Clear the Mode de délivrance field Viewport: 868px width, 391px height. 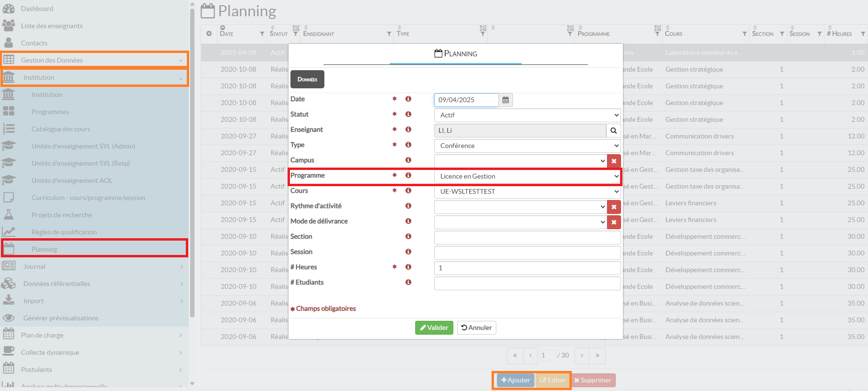tap(614, 222)
